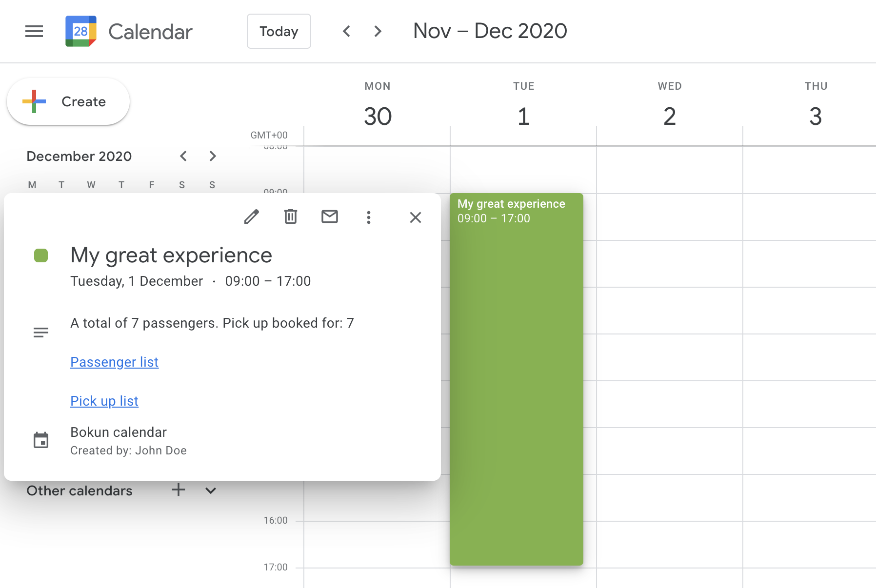876x588 pixels.
Task: Add other calendars with plus icon
Action: (x=179, y=490)
